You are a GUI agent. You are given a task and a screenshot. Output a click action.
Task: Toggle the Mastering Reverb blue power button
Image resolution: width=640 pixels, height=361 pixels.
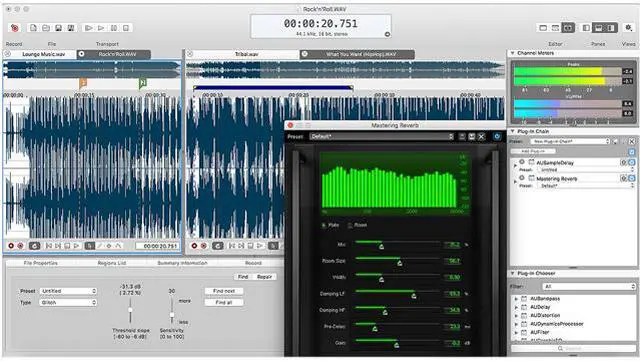click(497, 137)
